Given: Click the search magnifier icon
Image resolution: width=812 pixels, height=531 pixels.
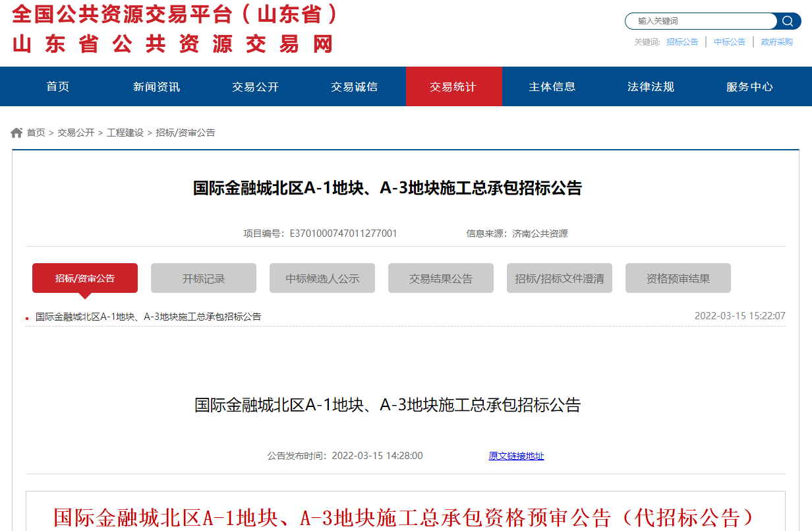Looking at the screenshot, I should pyautogui.click(x=788, y=21).
